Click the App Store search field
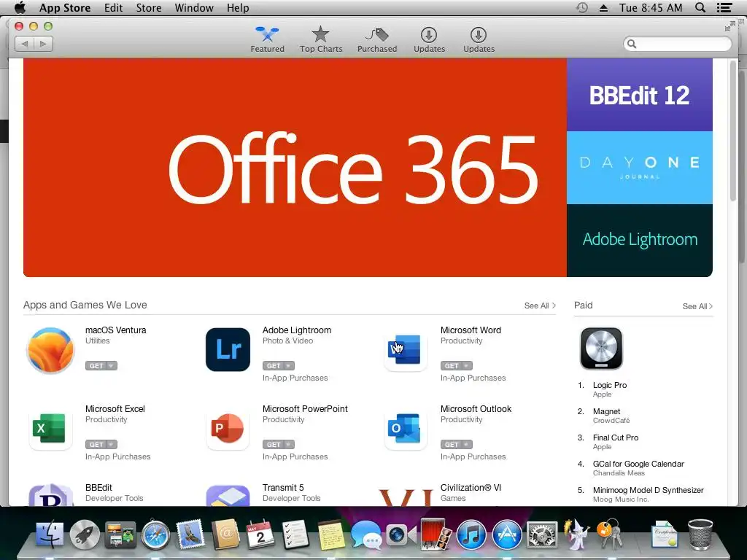747x560 pixels. [677, 44]
